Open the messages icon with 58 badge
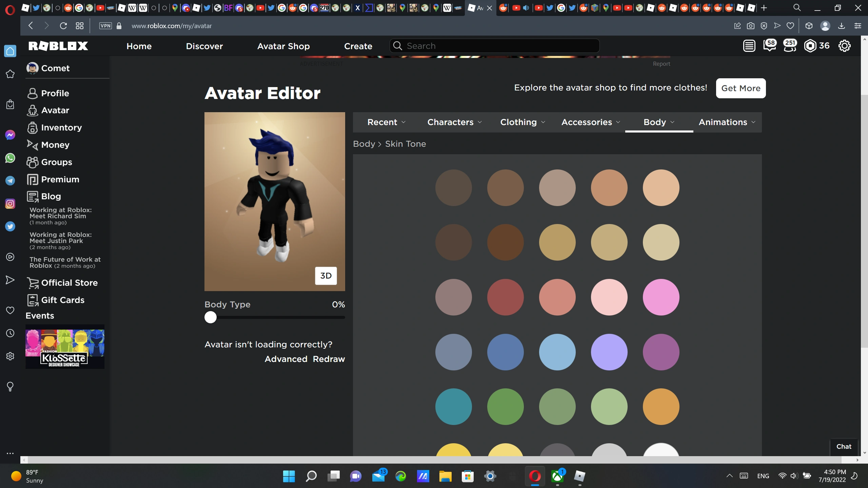868x488 pixels. pyautogui.click(x=769, y=46)
